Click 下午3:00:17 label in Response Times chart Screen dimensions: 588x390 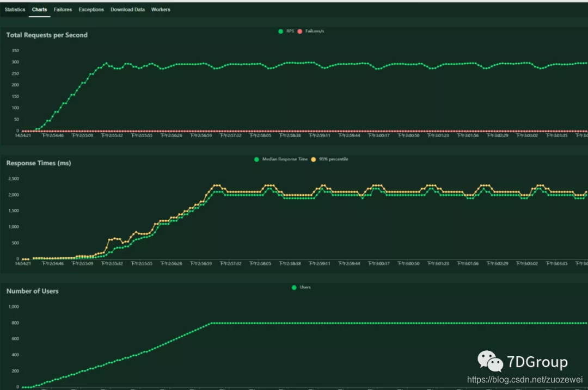point(379,264)
